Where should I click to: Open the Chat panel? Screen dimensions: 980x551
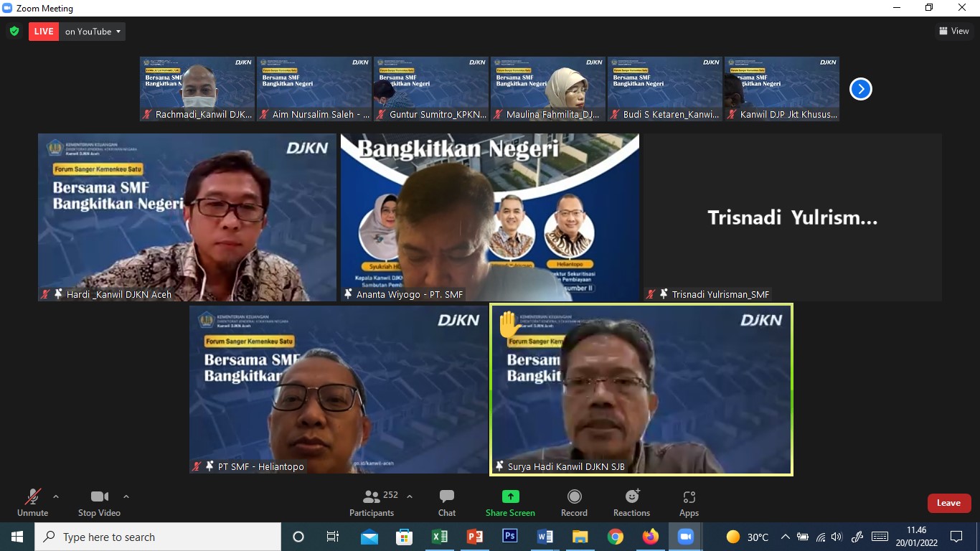click(x=446, y=502)
